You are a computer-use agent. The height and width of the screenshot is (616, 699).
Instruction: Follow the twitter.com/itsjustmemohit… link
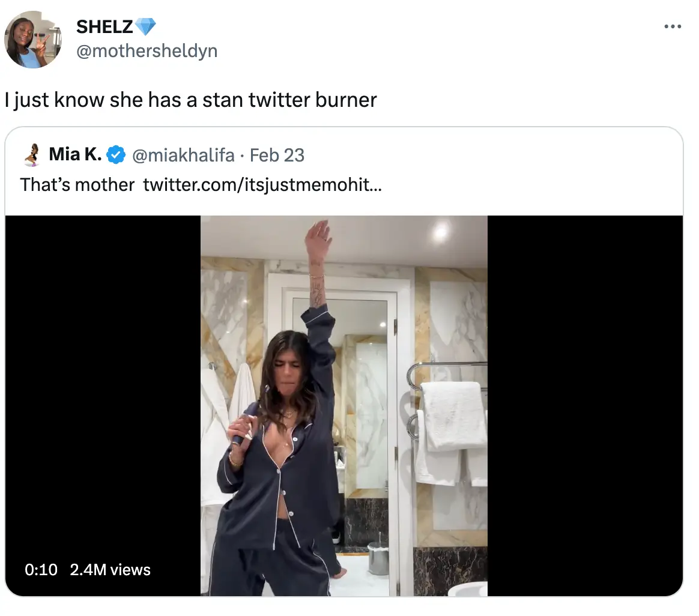tap(262, 184)
